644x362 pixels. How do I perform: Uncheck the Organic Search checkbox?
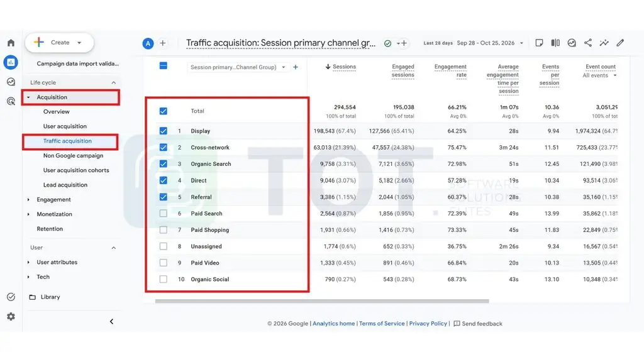tap(163, 164)
